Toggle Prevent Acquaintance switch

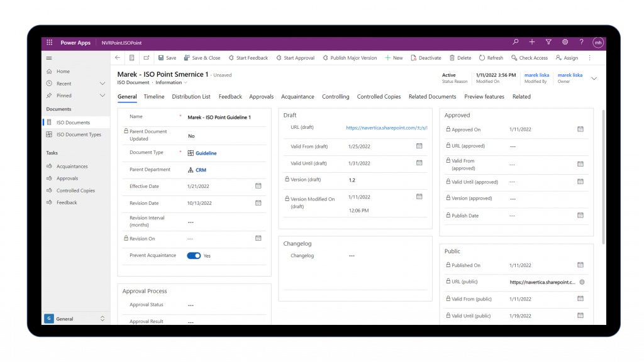[194, 255]
